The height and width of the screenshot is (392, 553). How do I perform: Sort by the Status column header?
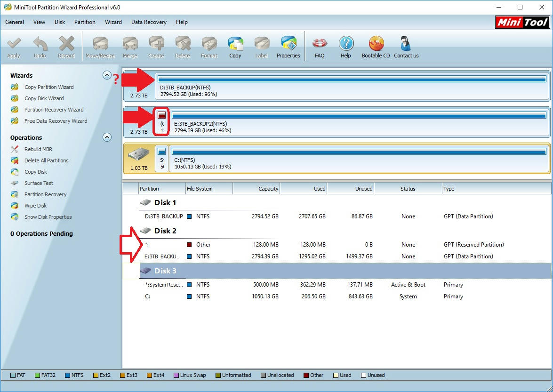(408, 189)
